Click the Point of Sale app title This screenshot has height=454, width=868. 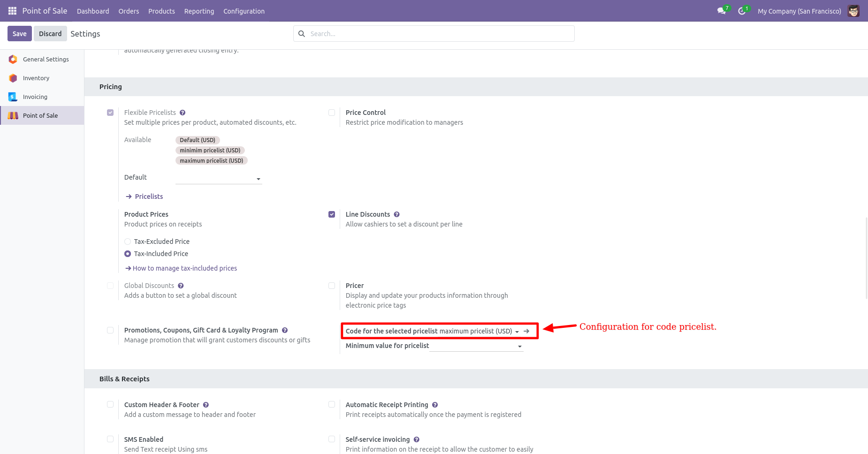click(x=45, y=11)
